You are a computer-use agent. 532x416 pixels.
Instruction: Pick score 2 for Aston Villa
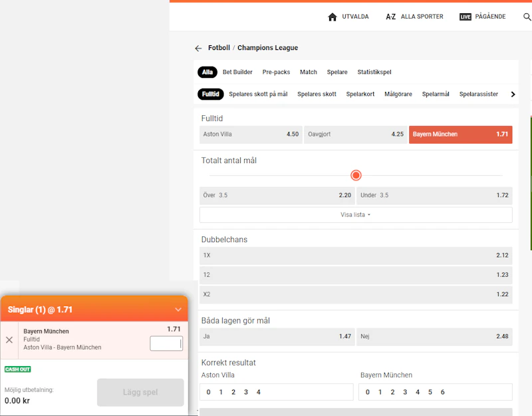click(x=233, y=392)
